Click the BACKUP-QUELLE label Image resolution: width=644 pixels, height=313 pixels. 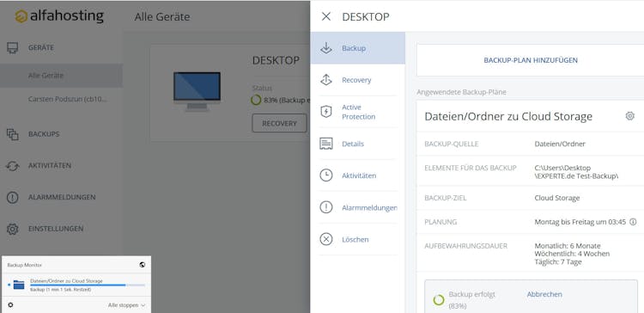click(x=452, y=144)
